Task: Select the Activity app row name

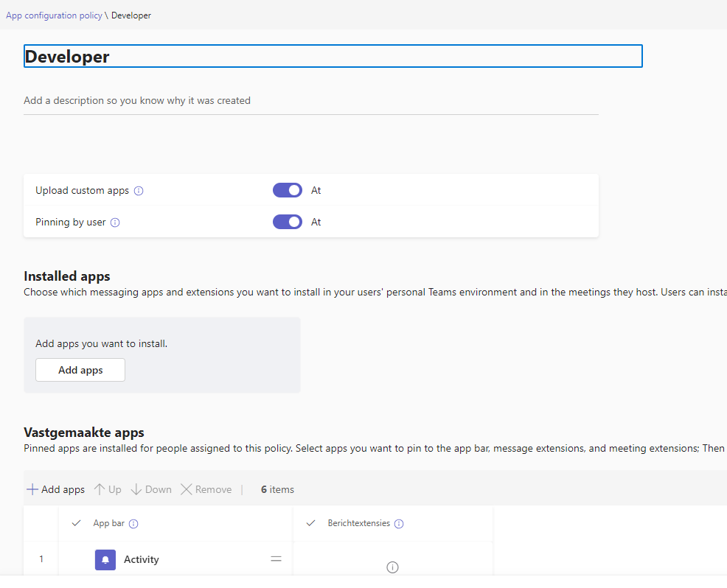Action: tap(142, 560)
